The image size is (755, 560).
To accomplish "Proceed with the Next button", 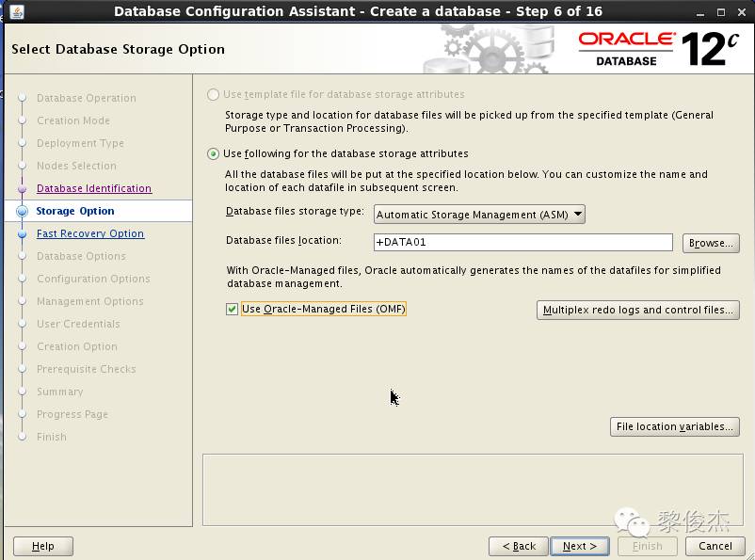I will coord(580,546).
